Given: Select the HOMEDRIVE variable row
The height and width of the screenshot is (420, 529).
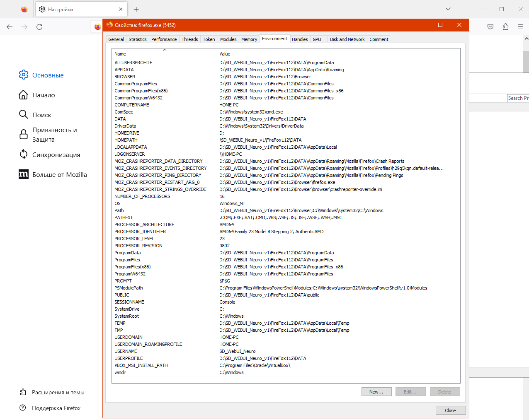Looking at the screenshot, I should (280, 133).
